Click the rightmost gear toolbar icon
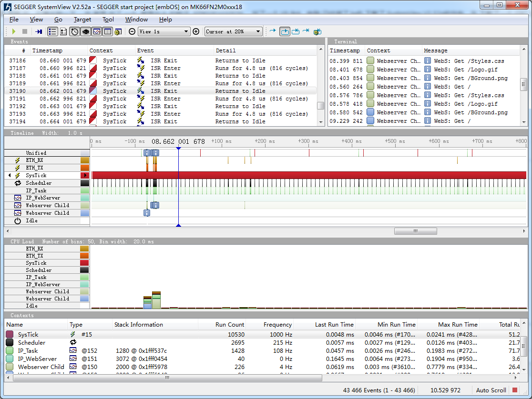Image resolution: width=532 pixels, height=399 pixels. [x=317, y=31]
